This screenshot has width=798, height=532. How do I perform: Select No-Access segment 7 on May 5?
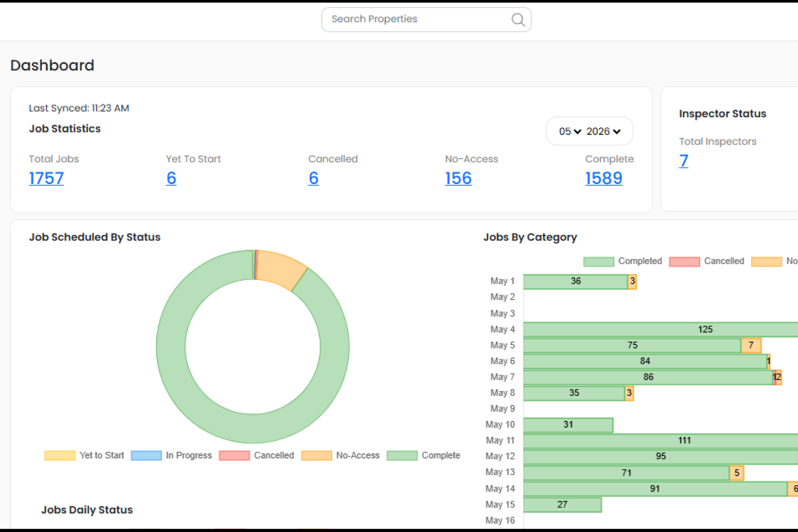click(x=751, y=345)
